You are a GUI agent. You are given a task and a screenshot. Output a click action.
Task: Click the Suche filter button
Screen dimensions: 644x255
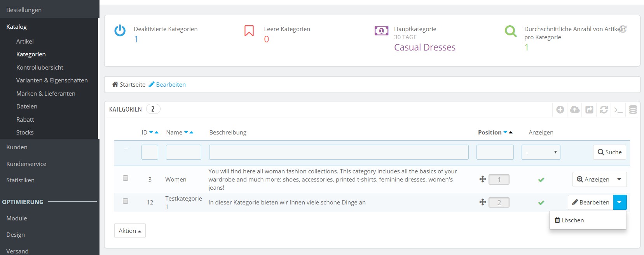click(x=609, y=152)
